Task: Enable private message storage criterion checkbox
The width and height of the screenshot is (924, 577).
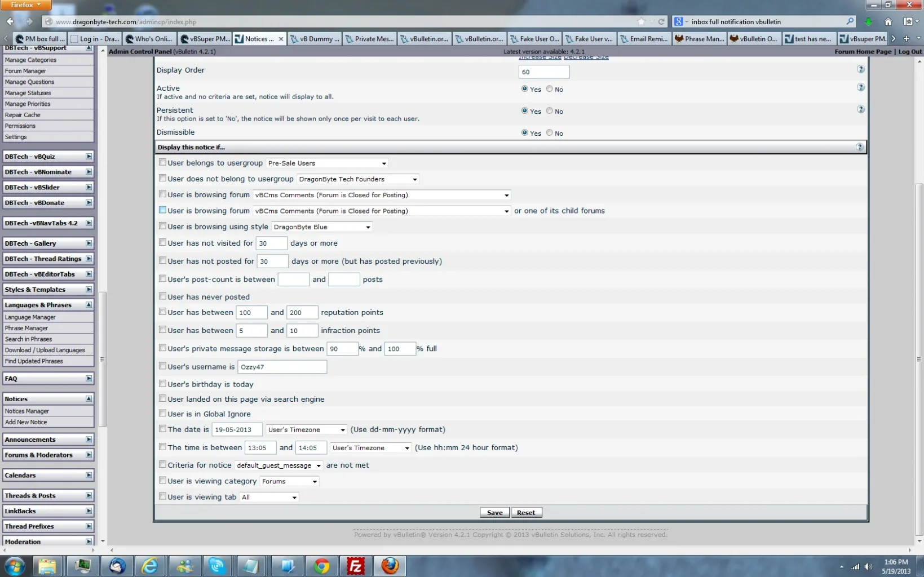Action: point(162,348)
